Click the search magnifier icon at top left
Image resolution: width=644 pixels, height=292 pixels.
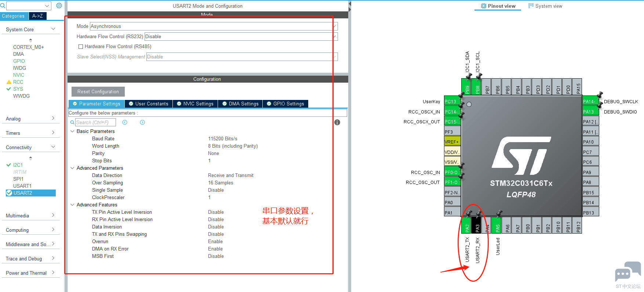point(3,6)
